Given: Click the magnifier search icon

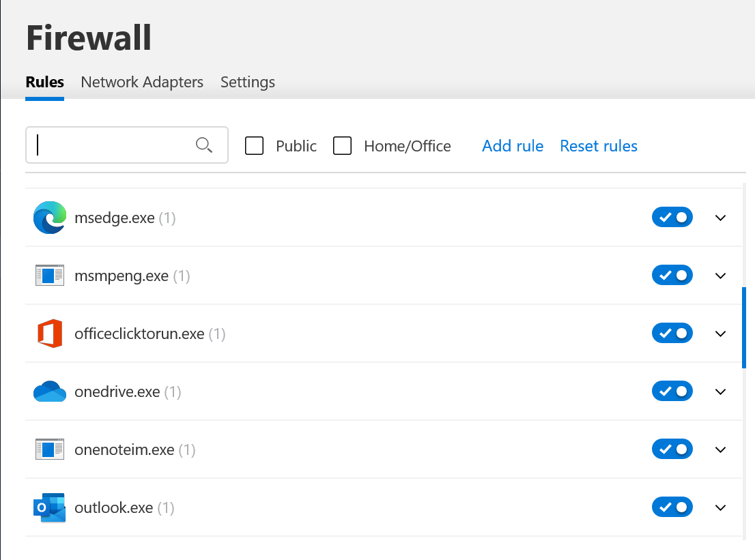Looking at the screenshot, I should point(204,145).
